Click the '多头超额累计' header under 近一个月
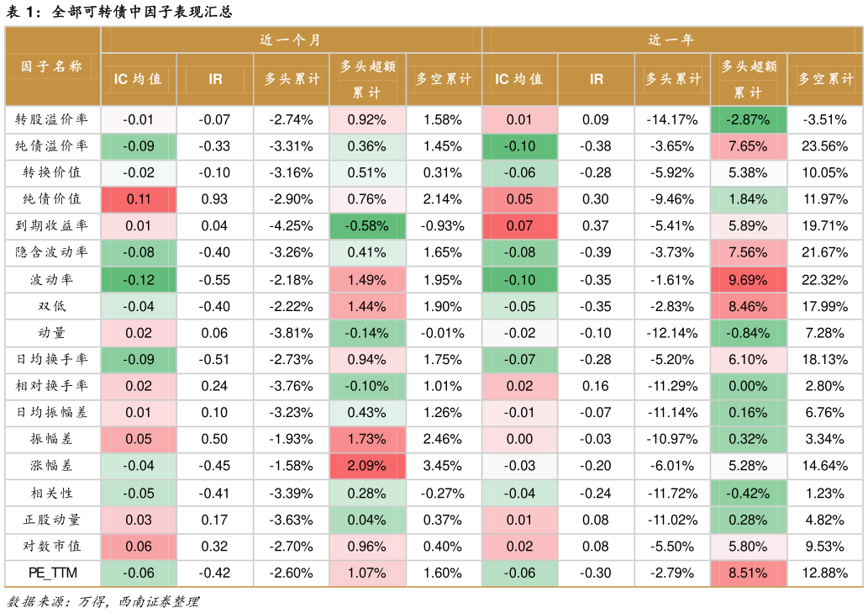 point(367,79)
